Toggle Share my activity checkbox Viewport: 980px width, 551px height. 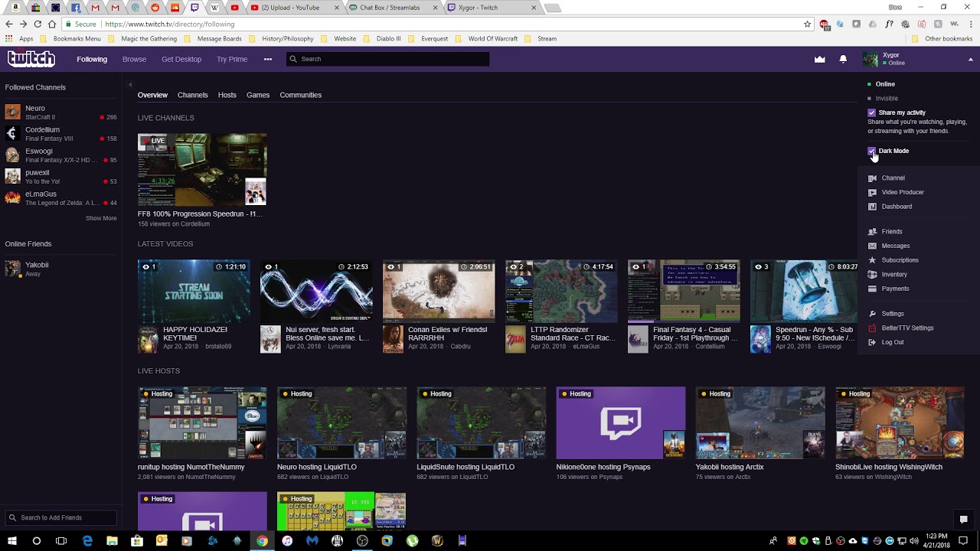click(871, 112)
